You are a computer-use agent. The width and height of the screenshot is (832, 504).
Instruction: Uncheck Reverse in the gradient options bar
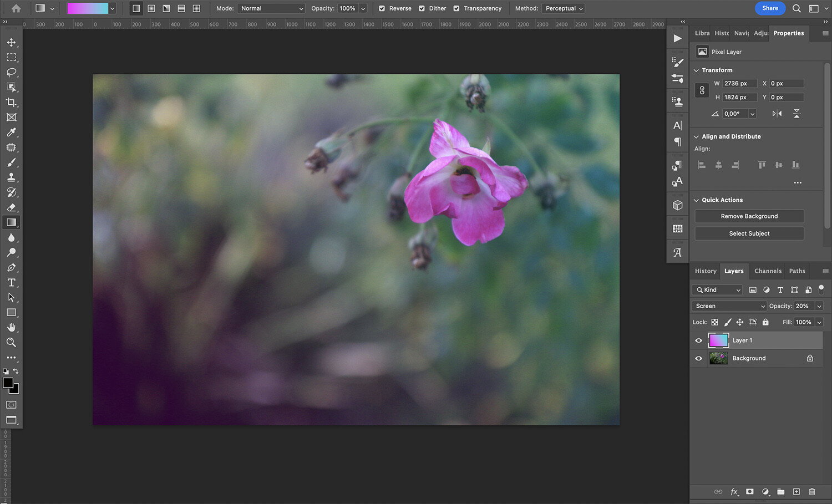click(x=381, y=8)
